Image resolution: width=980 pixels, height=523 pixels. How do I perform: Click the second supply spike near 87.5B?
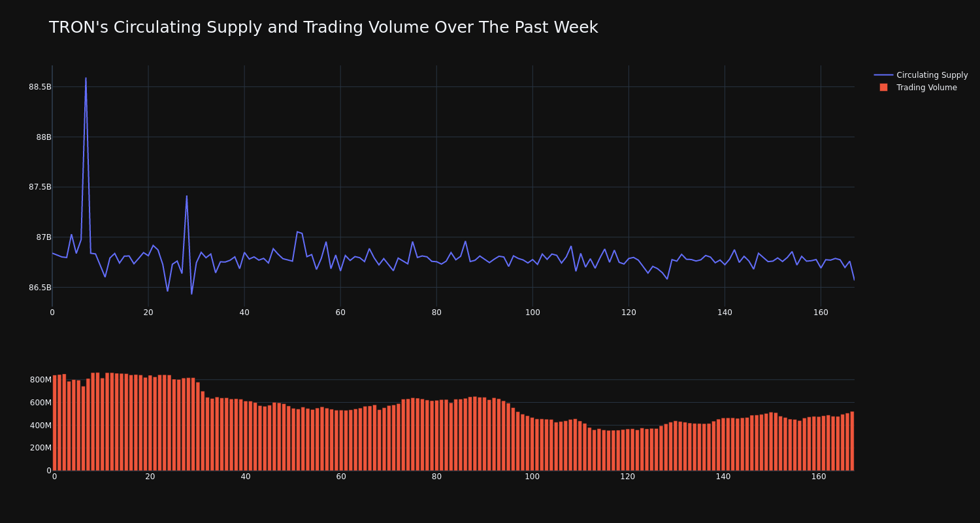coord(186,197)
